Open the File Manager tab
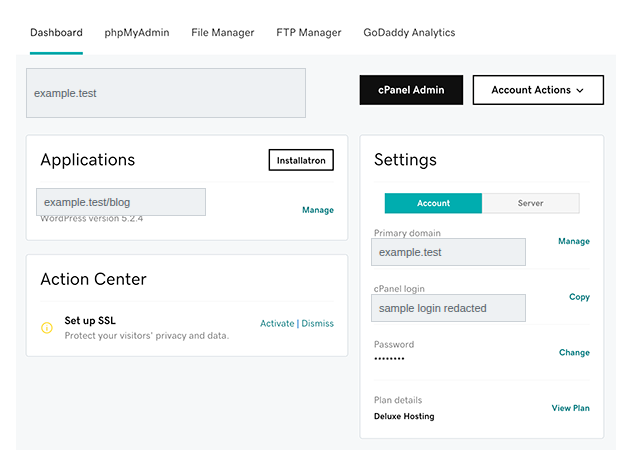This screenshot has width=632, height=466. [x=222, y=33]
